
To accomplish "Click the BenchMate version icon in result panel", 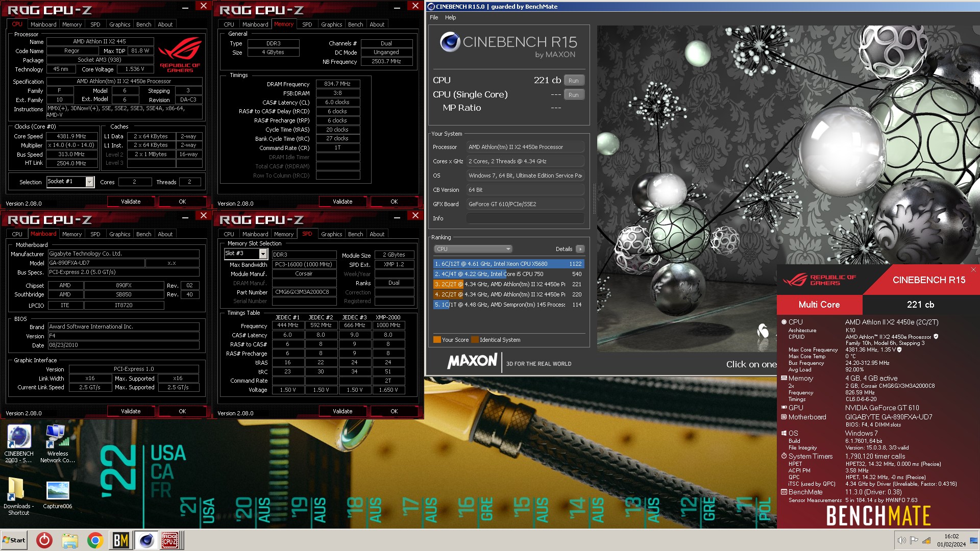I will click(784, 492).
